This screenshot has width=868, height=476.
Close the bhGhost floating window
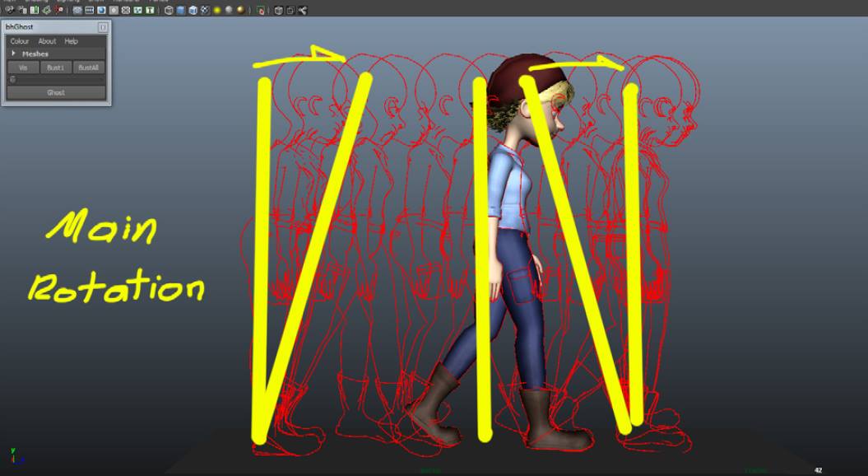click(x=103, y=27)
